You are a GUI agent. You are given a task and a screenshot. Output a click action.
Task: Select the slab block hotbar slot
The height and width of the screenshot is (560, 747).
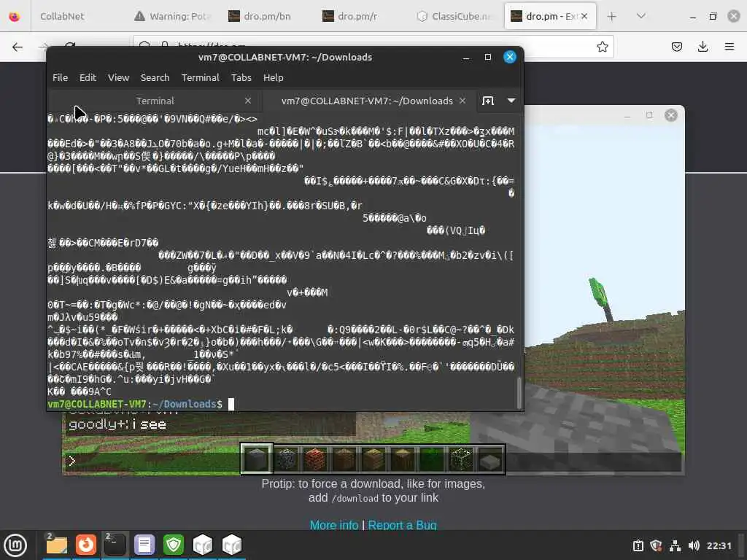pos(489,459)
